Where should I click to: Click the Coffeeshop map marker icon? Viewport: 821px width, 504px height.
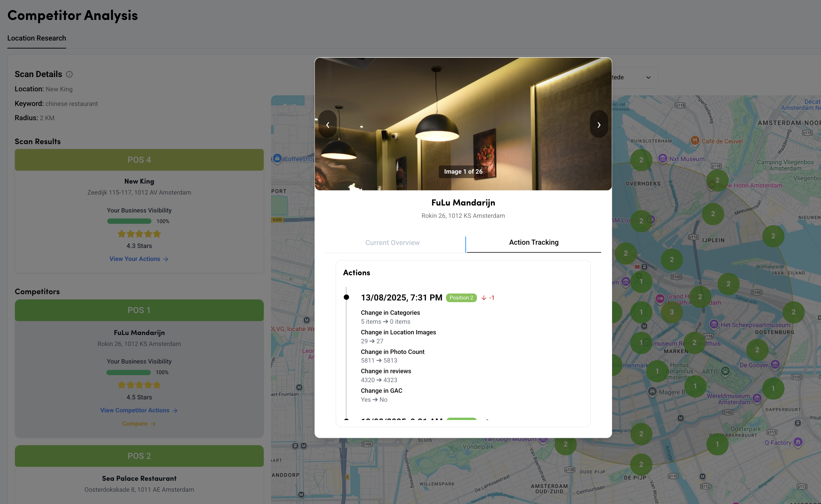click(x=277, y=158)
